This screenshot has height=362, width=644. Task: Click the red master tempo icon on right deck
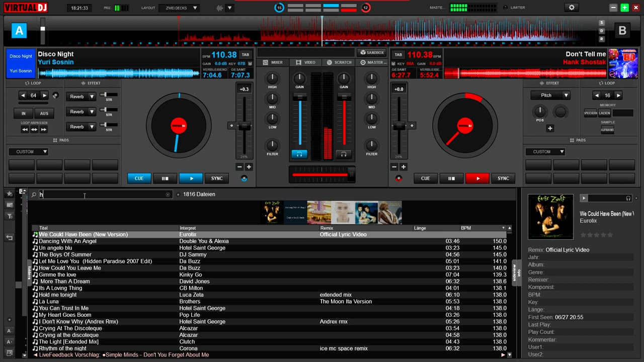(x=399, y=178)
